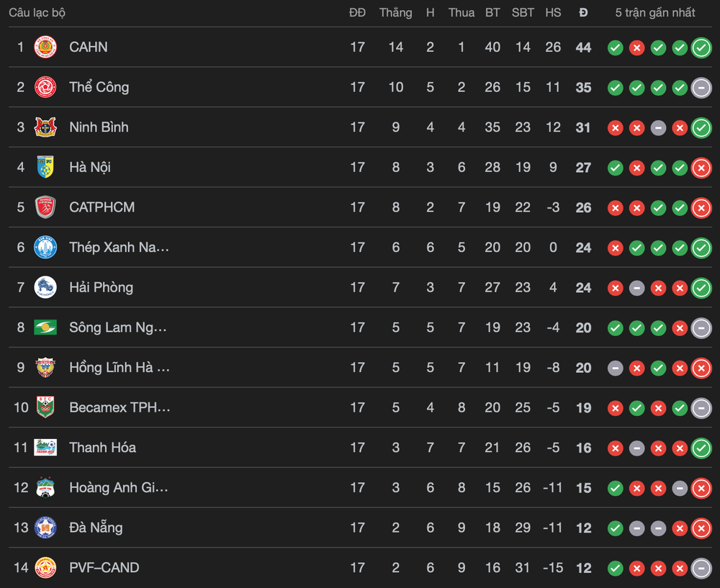Click CAHN's most recent match win indicator

click(701, 48)
